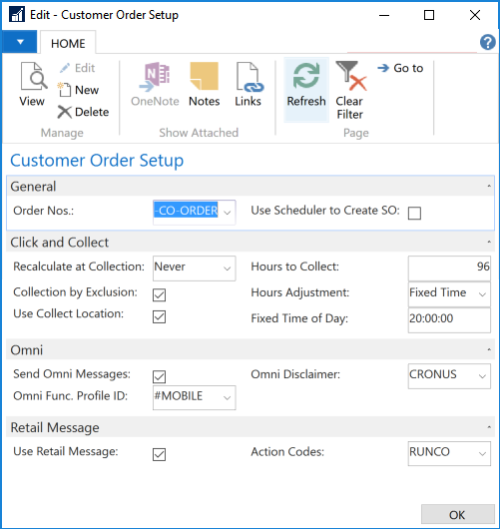
Task: Click the OK button
Action: pyautogui.click(x=457, y=514)
